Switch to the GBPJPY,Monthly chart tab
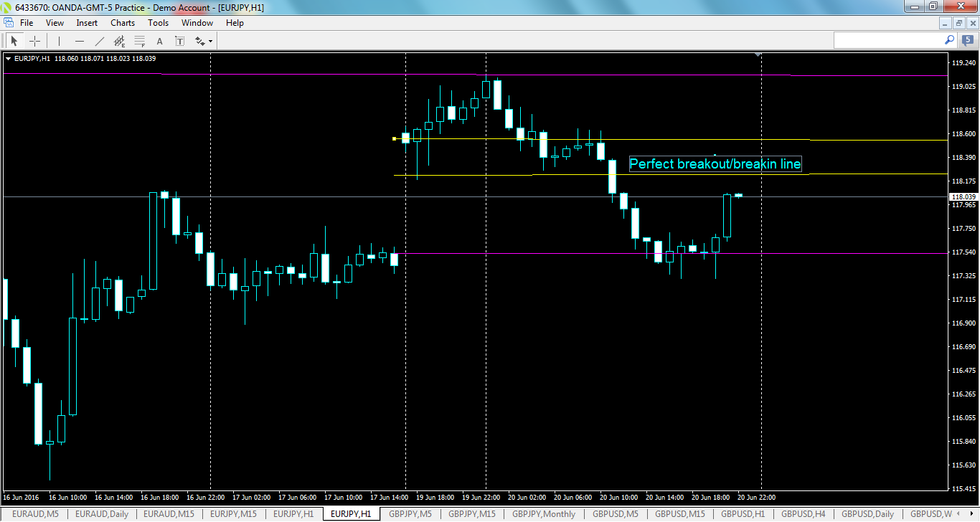This screenshot has height=522, width=980. tap(543, 514)
